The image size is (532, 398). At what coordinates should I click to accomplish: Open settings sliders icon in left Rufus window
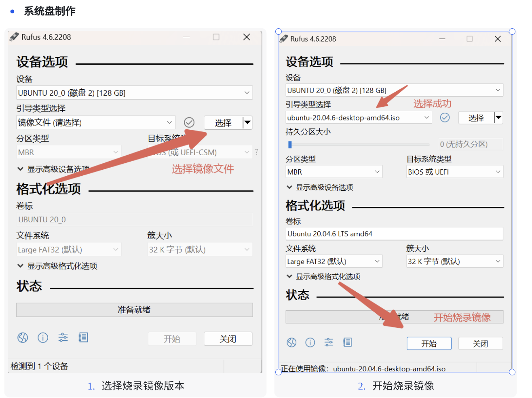point(63,337)
